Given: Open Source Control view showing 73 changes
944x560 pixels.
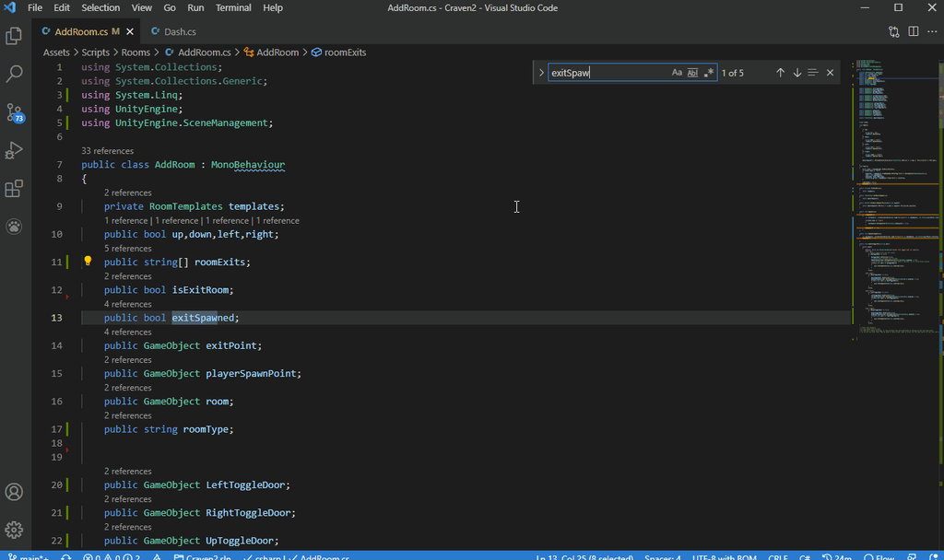Looking at the screenshot, I should click(14, 113).
